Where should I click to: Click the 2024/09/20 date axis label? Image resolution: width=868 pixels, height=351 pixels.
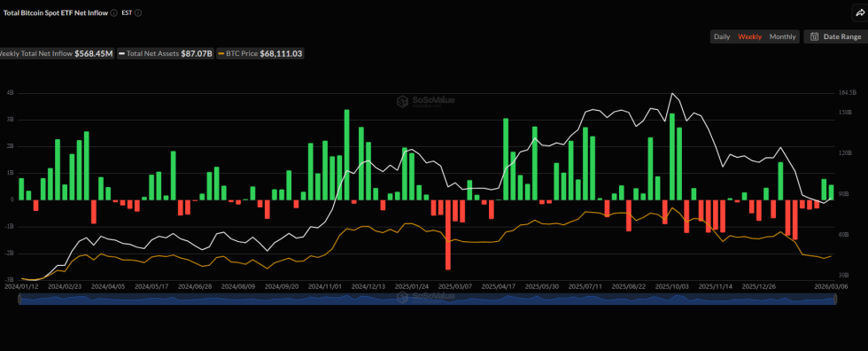[x=282, y=287]
